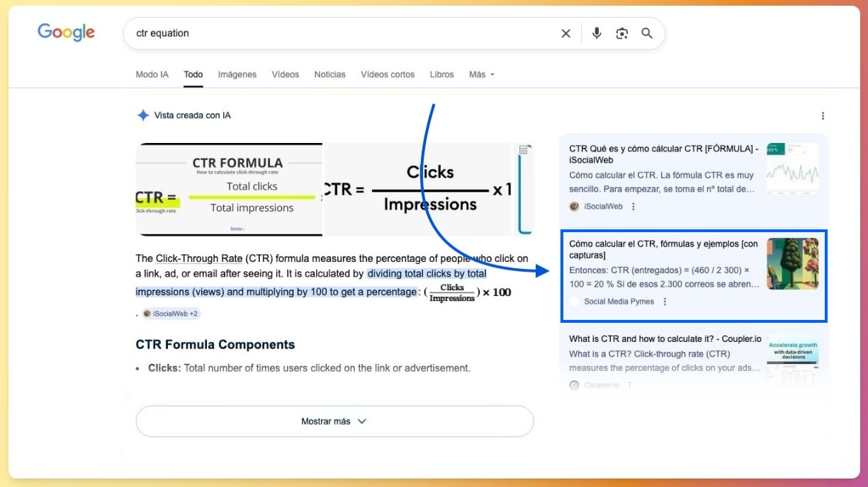Screen dimensions: 868x487
Task: Click the iSocialWeb favicon in first source card
Action: (574, 207)
